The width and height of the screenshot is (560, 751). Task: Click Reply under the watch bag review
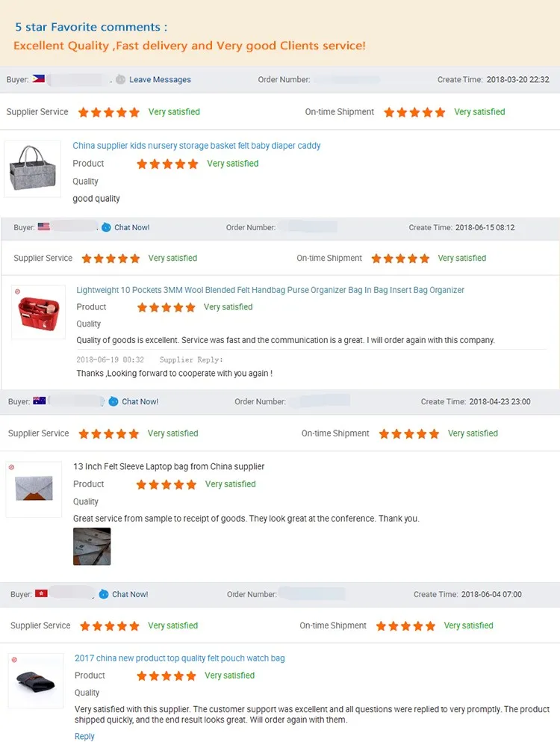[84, 736]
